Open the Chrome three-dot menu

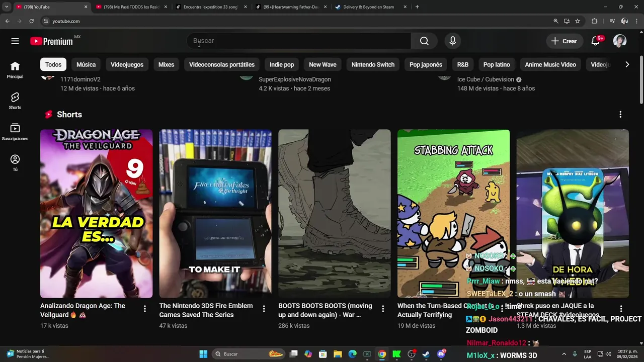click(x=637, y=21)
